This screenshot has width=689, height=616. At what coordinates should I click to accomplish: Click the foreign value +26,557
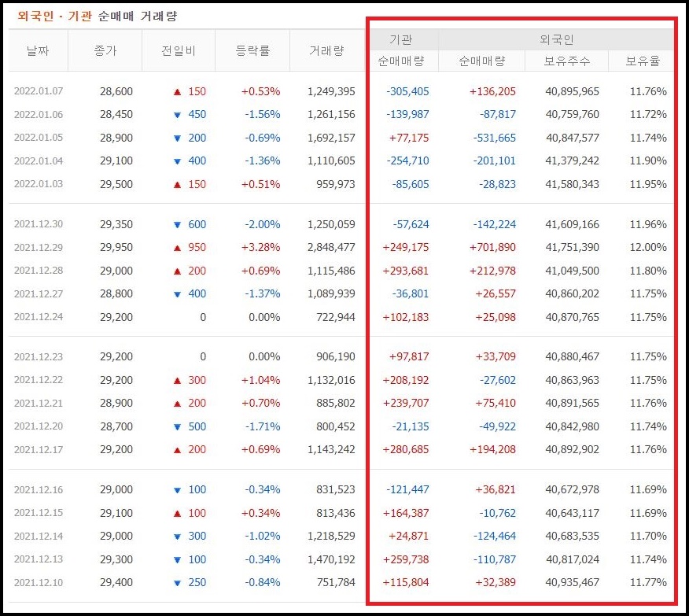coord(496,293)
